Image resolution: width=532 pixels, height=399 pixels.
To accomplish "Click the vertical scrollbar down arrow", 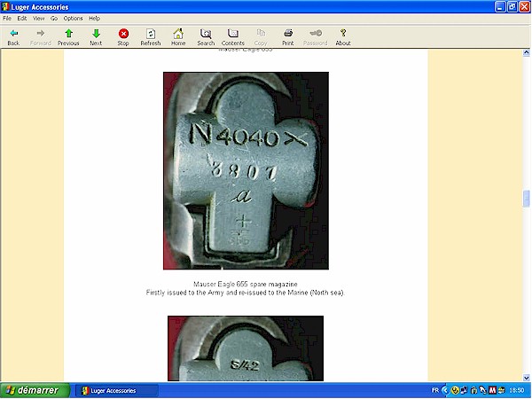I will click(x=526, y=378).
